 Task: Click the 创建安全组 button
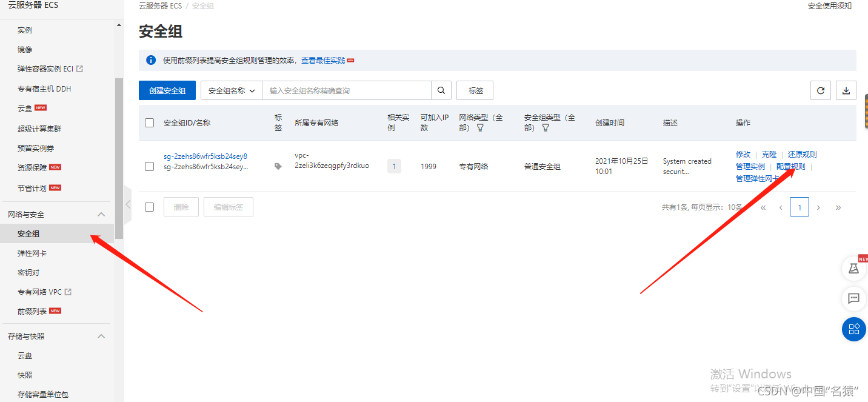point(167,90)
